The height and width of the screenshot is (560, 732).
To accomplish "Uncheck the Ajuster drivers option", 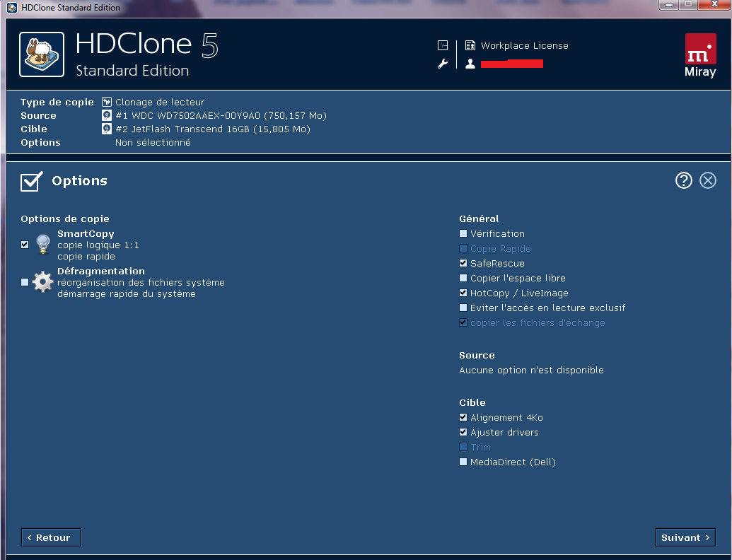I will (x=463, y=432).
